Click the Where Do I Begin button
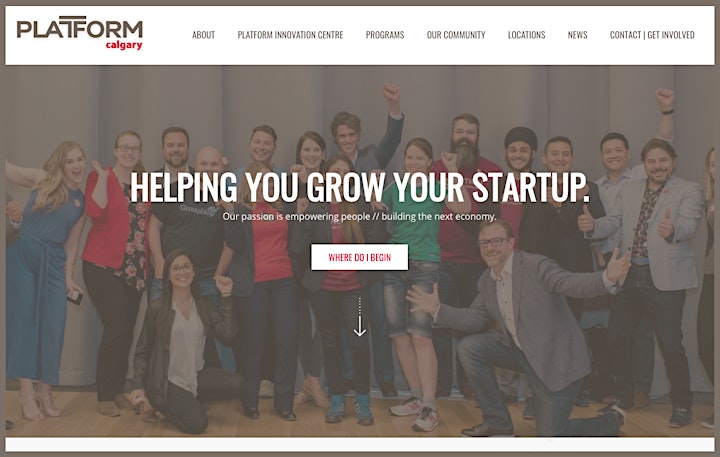 pyautogui.click(x=360, y=257)
